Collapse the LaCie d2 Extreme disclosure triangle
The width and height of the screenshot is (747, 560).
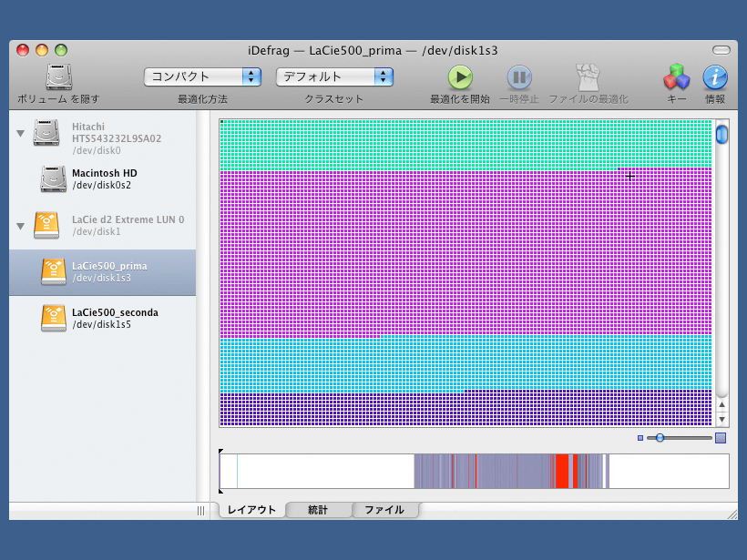tap(20, 226)
